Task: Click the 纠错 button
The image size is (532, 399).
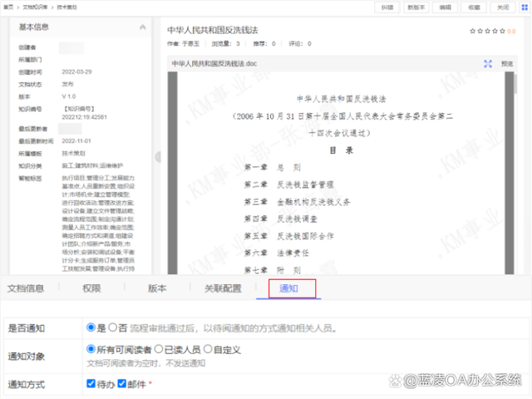Action: 387,7
